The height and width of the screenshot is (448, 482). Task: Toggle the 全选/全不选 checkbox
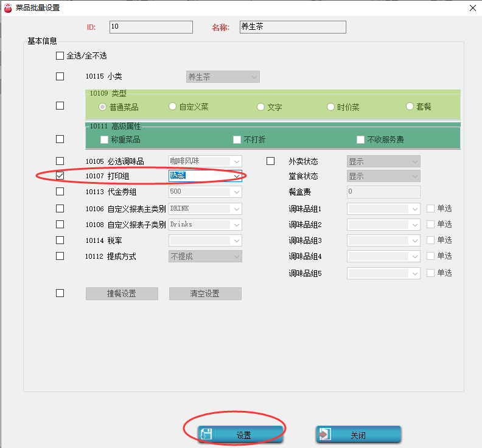pos(60,56)
